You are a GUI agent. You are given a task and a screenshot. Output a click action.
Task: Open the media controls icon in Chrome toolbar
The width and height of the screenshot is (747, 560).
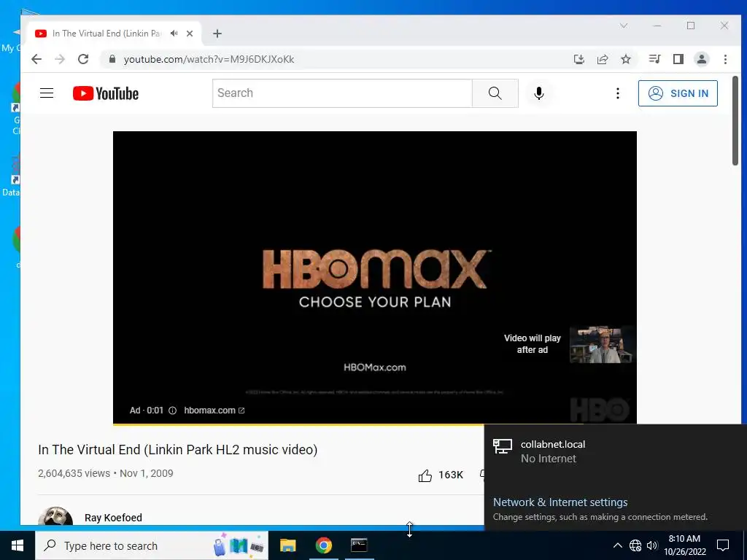[654, 59]
